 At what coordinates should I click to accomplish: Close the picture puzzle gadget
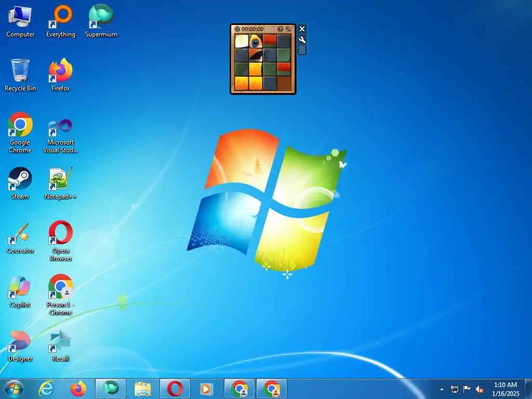[302, 29]
